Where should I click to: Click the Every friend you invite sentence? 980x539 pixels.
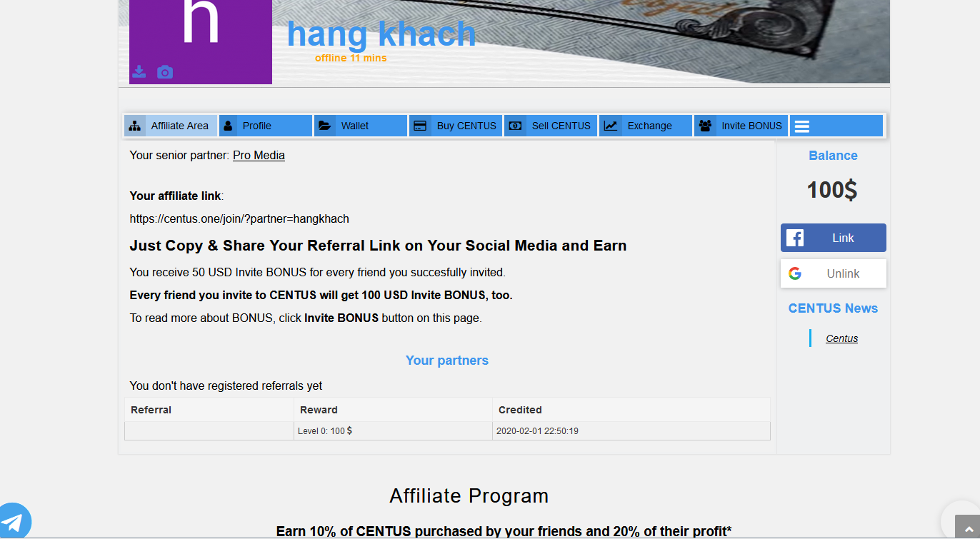(321, 295)
